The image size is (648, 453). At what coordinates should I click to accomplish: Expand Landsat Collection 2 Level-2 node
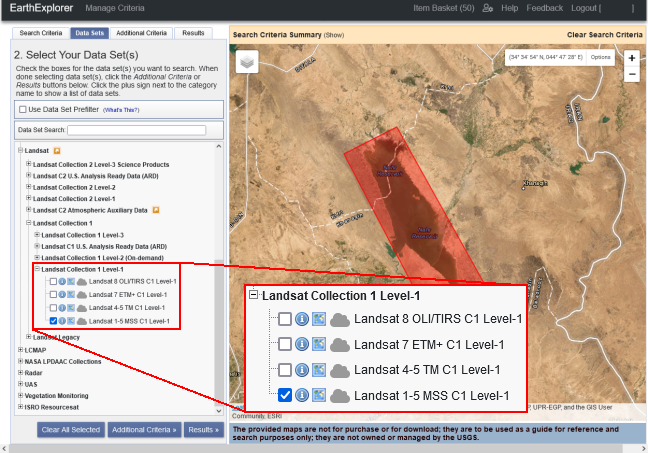click(x=29, y=187)
